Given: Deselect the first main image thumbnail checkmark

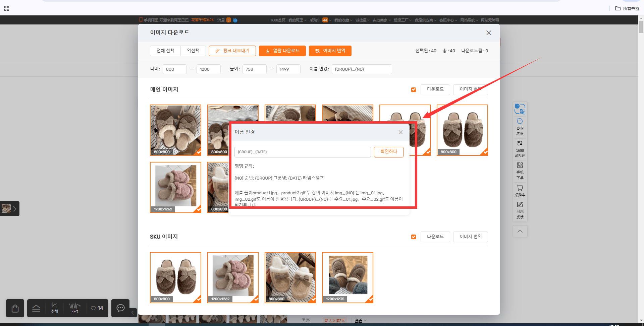Looking at the screenshot, I should [199, 152].
